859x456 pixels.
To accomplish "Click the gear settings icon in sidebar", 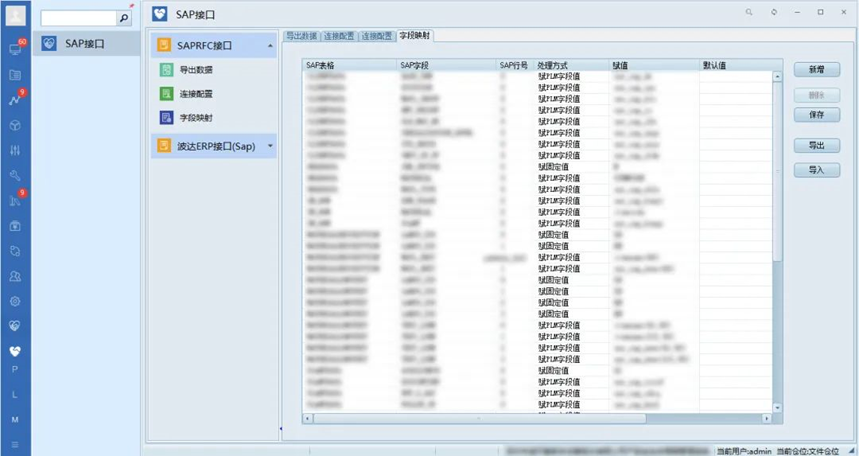I will [x=15, y=300].
